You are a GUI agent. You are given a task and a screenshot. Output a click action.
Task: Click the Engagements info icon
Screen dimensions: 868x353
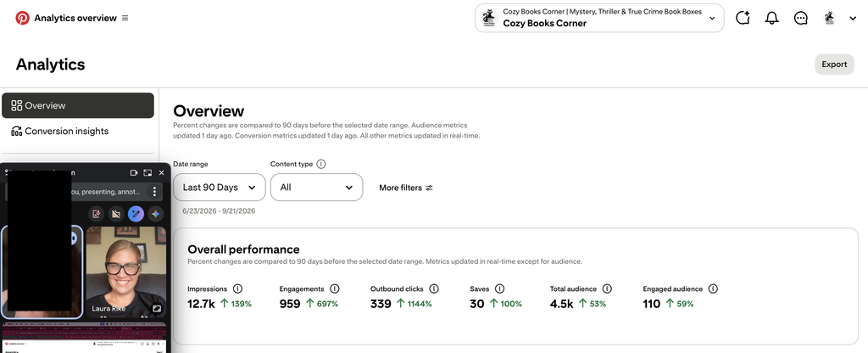[x=334, y=289]
